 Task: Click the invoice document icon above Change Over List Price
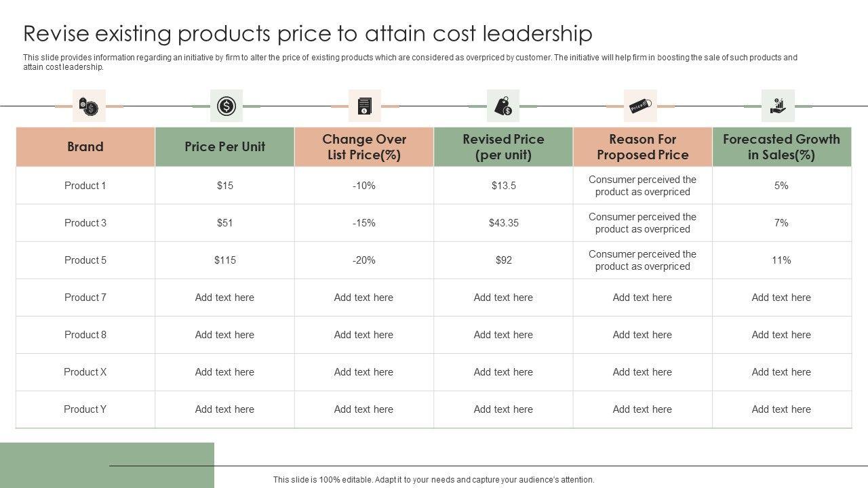click(365, 106)
